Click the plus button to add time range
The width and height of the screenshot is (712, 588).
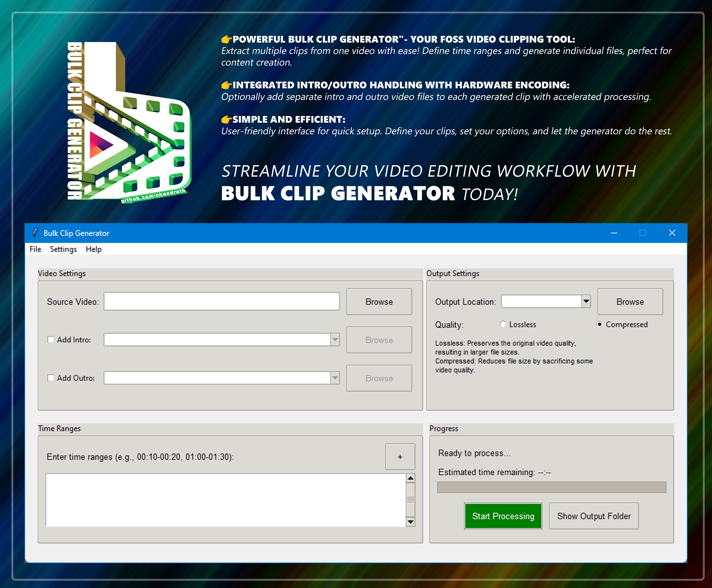[x=400, y=457]
